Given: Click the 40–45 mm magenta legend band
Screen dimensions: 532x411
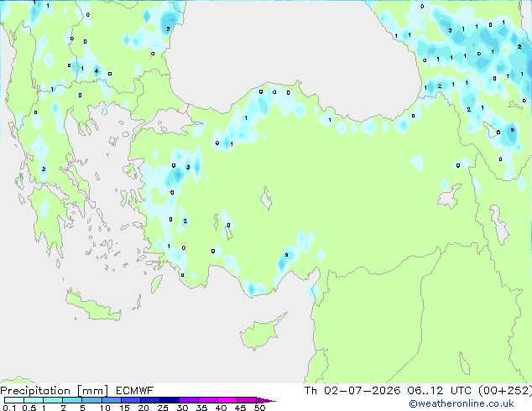Looking at the screenshot, I should [227, 400].
